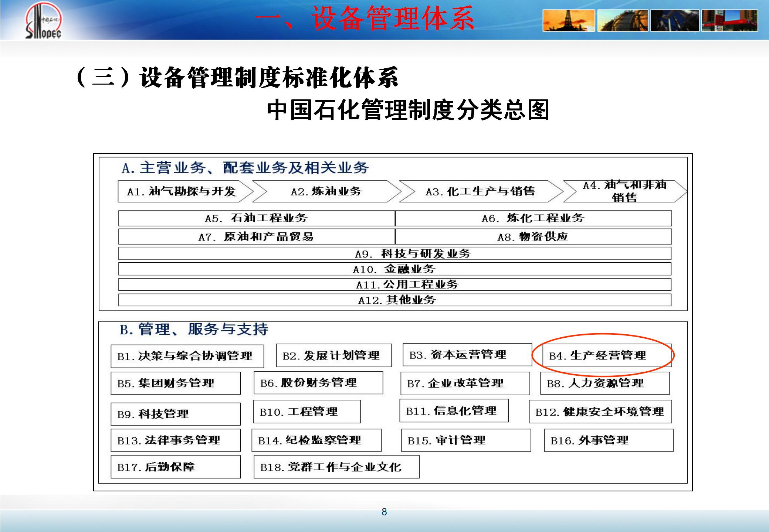The width and height of the screenshot is (769, 532).
Task: Click the A3 化工生产与销售 arrow
Action: (x=480, y=191)
